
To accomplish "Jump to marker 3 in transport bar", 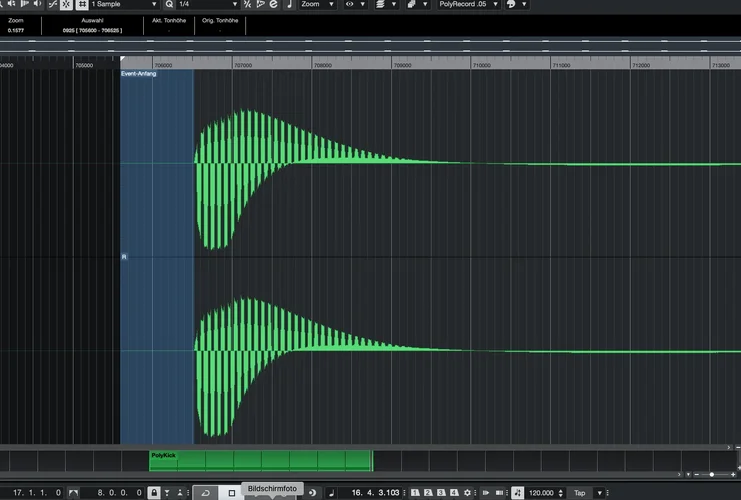I will coord(441,493).
